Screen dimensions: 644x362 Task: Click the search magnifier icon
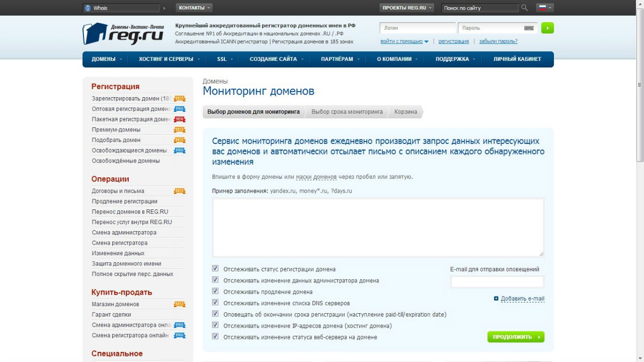(x=525, y=8)
